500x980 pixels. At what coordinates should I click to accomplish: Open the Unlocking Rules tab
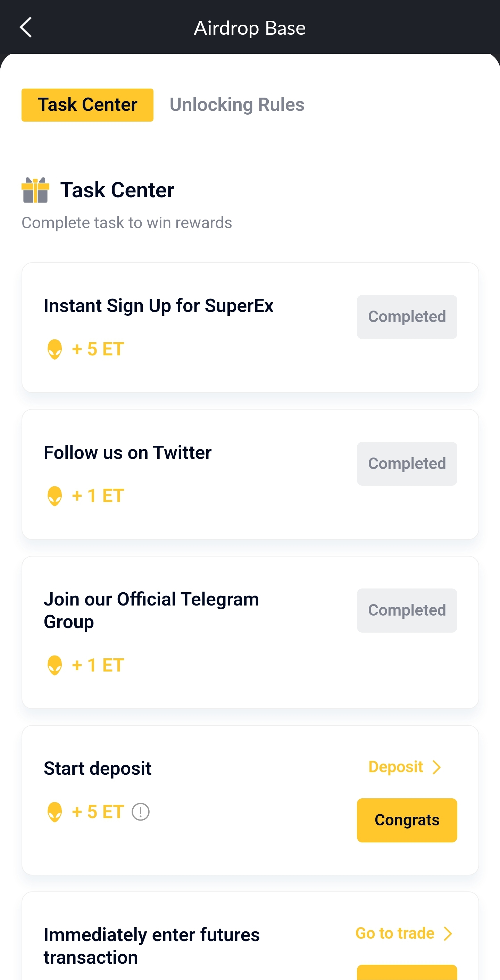coord(237,105)
